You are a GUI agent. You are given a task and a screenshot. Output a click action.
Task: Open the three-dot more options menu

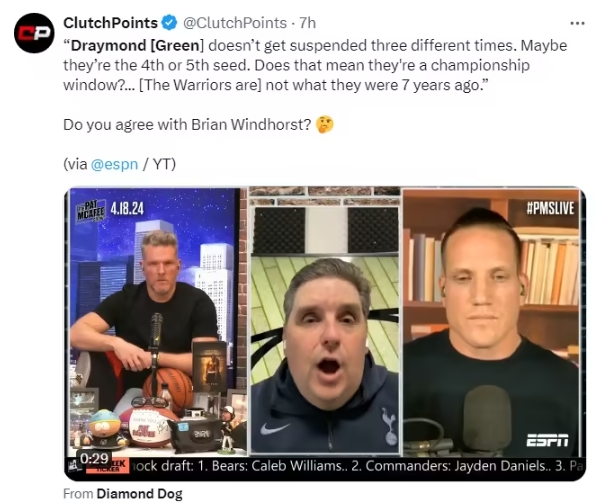(577, 24)
